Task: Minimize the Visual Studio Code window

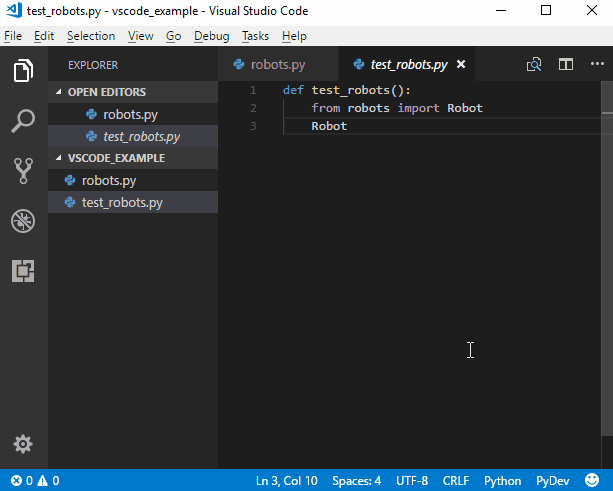Action: click(x=501, y=11)
